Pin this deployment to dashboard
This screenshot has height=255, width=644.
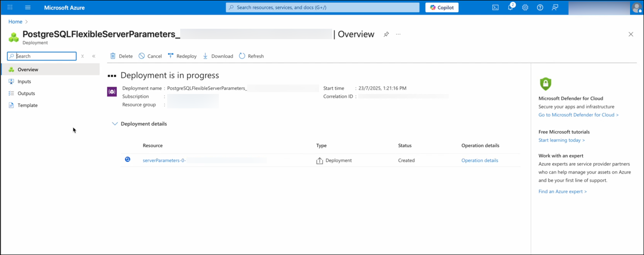tap(386, 34)
